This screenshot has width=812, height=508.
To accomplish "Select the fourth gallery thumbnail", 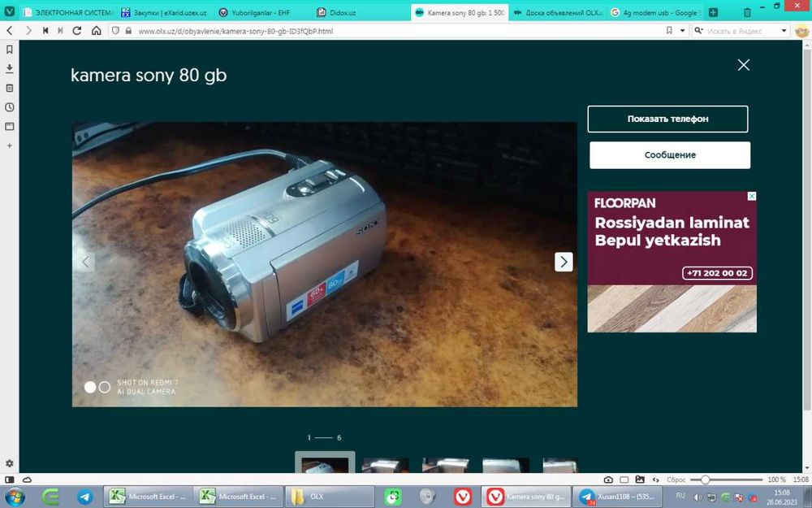I will 506,465.
